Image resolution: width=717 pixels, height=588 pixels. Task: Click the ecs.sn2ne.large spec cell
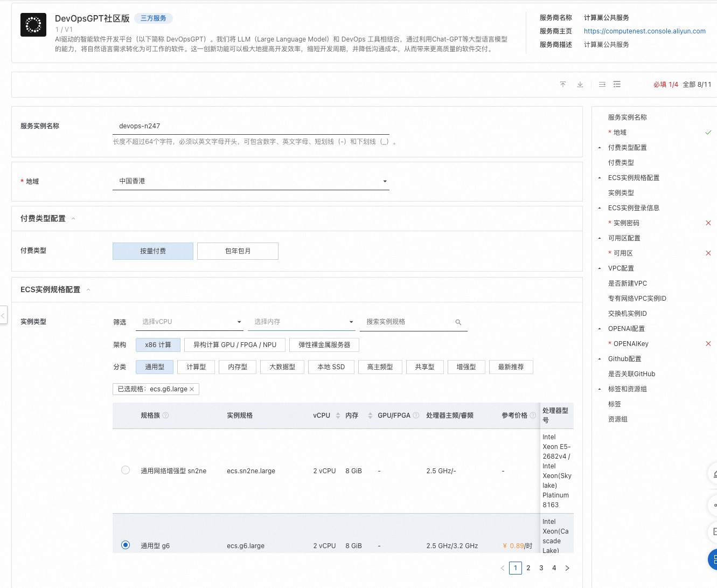point(251,471)
